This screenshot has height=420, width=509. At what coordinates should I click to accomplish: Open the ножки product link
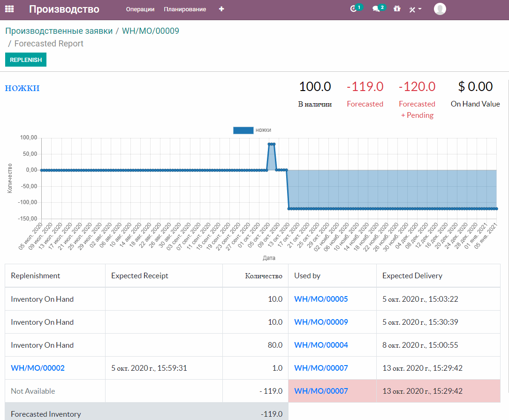pos(22,88)
